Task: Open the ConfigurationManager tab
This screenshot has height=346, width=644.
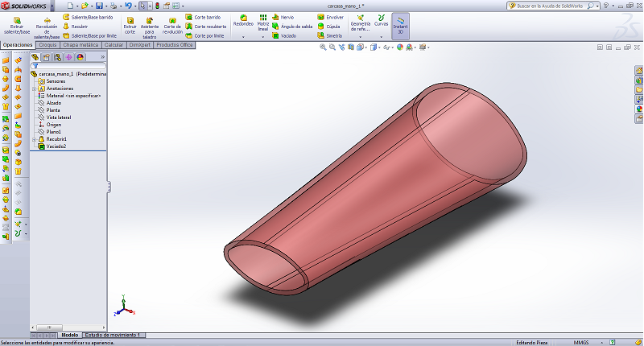Action: tap(57, 57)
